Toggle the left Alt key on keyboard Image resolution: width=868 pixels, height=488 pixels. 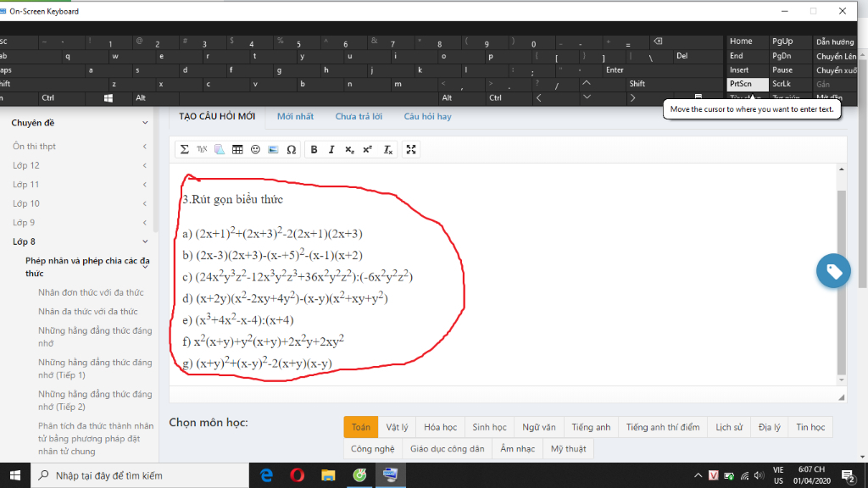coord(155,98)
